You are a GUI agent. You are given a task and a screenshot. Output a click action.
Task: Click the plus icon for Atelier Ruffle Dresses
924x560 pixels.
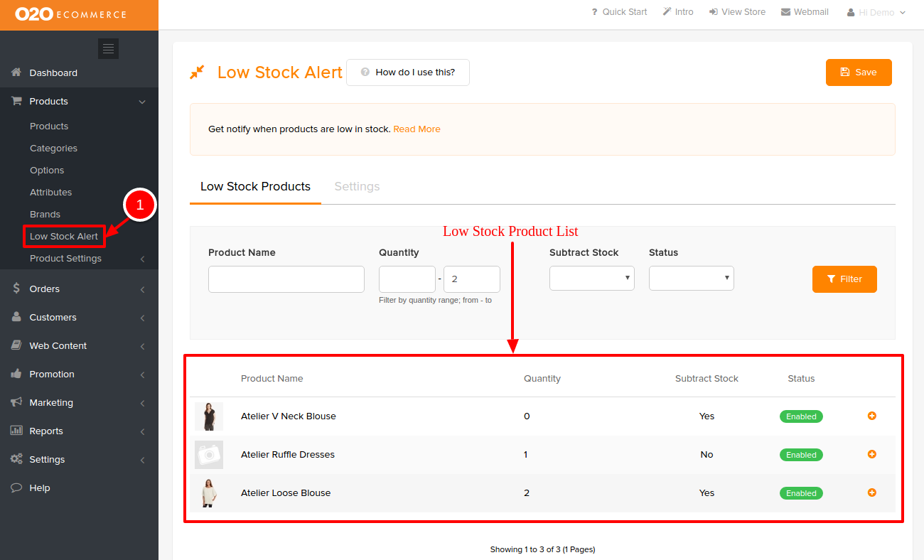(871, 454)
